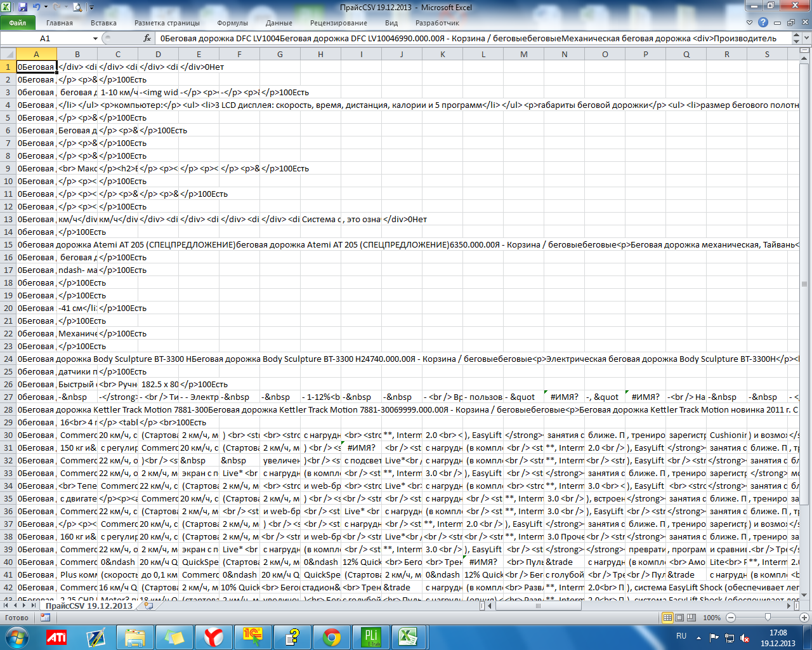Click the #ИМЯ? error cell in row 27 column N
Viewport: 812px width, 650px height.
564,397
